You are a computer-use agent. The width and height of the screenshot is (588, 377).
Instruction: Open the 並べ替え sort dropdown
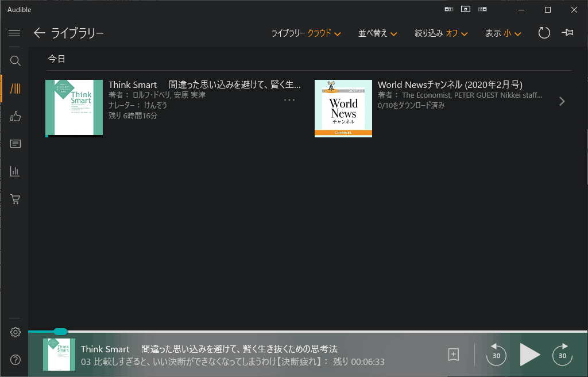(378, 33)
